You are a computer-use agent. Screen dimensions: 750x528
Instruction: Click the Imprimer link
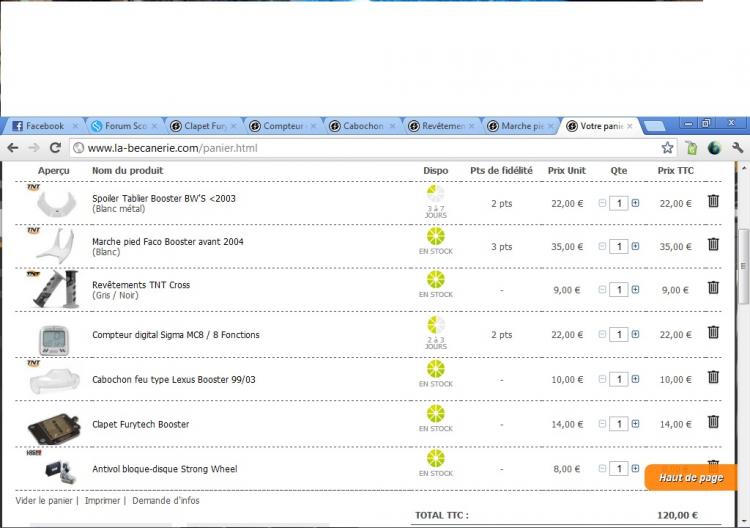click(x=102, y=500)
